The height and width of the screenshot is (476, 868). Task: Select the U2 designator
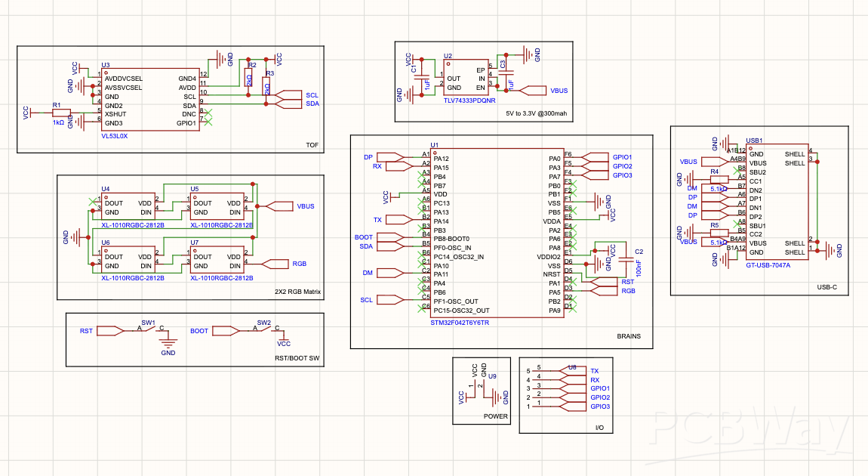[448, 56]
